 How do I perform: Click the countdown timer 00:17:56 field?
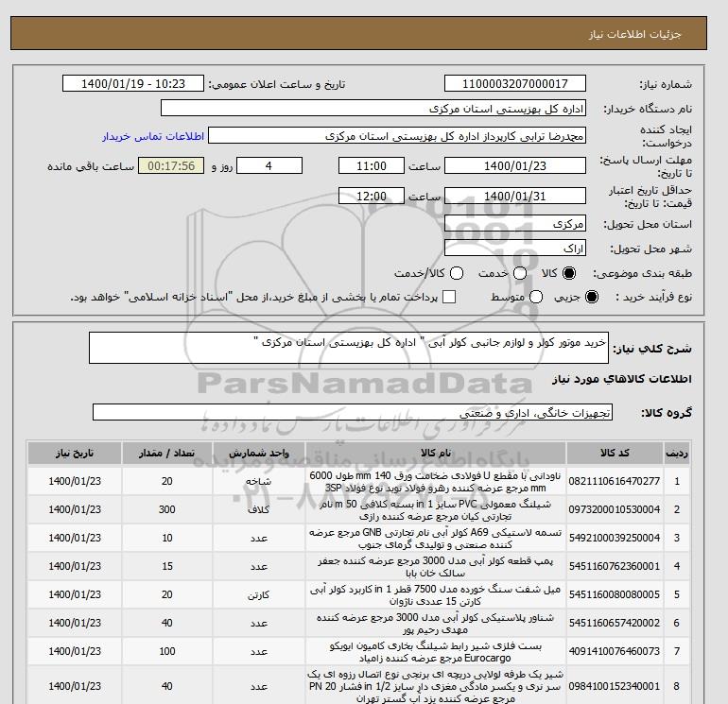[171, 165]
